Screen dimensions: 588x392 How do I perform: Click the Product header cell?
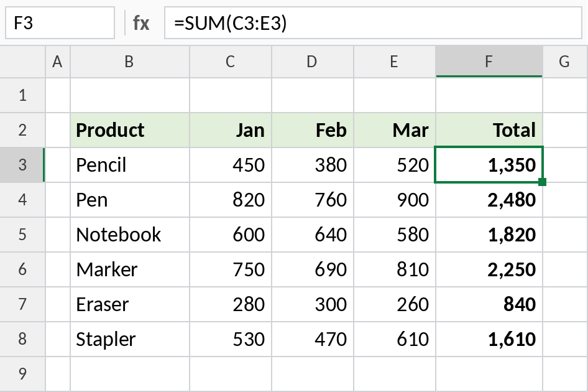point(130,130)
